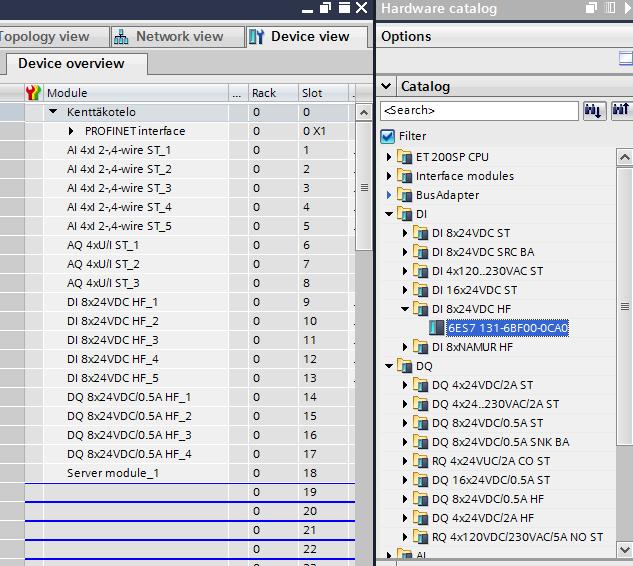Click the DQ 4x24VDC/2A HF folder icon
633x566 pixels.
pos(421,518)
